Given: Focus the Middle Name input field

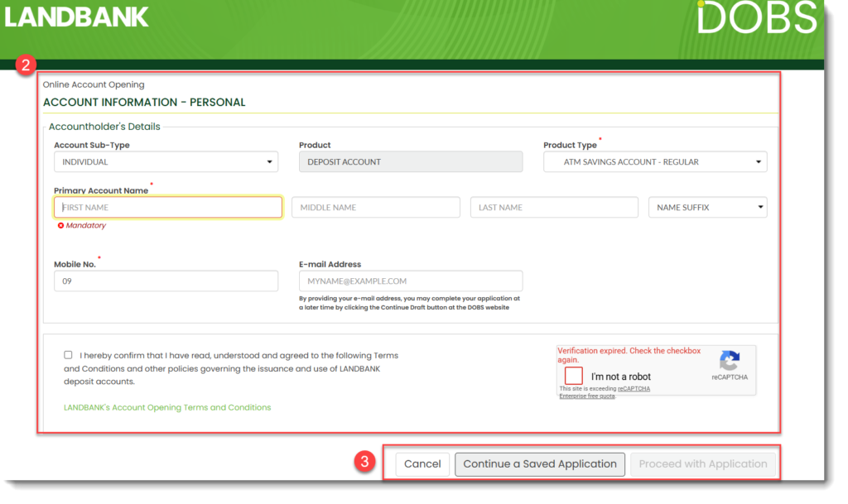Looking at the screenshot, I should (x=376, y=207).
